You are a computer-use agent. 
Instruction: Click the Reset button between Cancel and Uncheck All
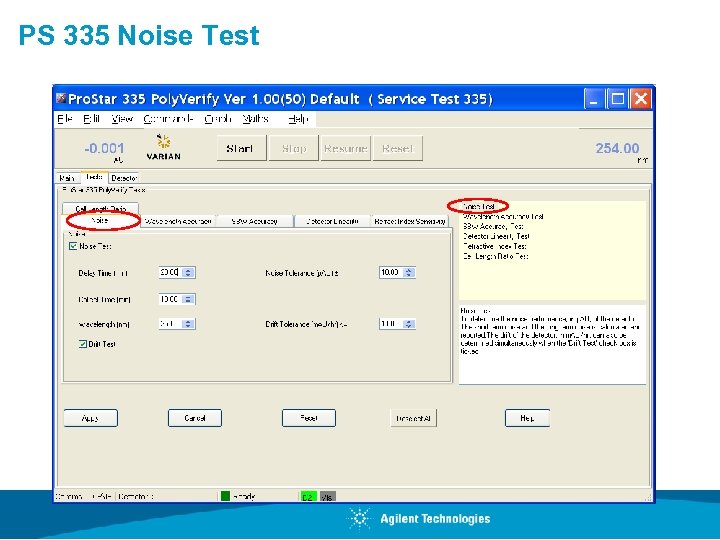coord(309,418)
